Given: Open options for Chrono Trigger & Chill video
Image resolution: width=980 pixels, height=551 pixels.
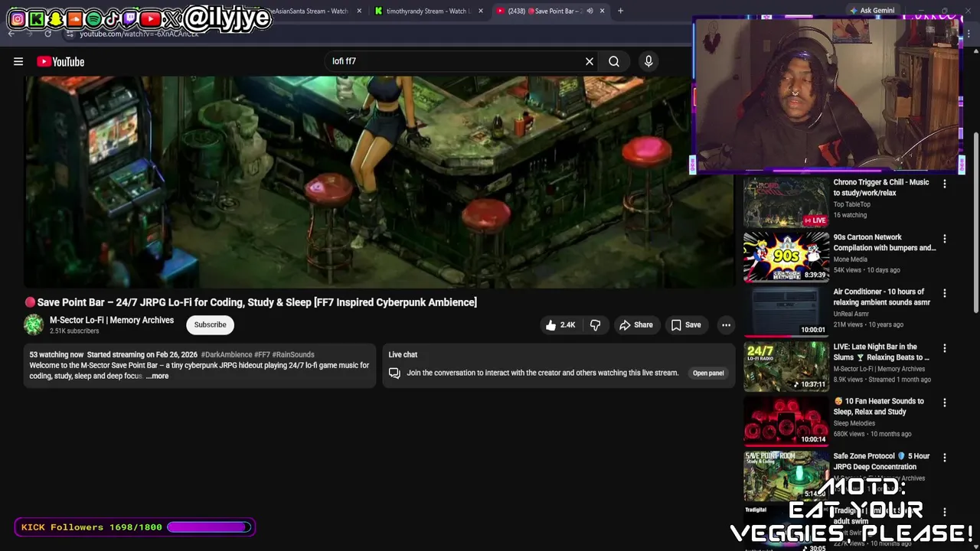Looking at the screenshot, I should click(x=945, y=184).
